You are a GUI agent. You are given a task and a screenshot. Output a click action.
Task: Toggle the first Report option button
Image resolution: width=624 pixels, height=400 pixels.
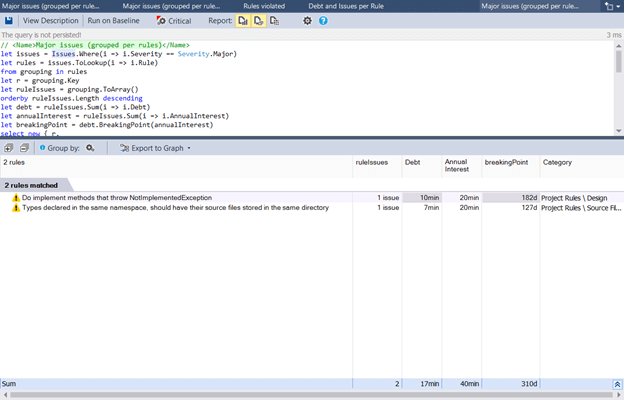[x=242, y=20]
